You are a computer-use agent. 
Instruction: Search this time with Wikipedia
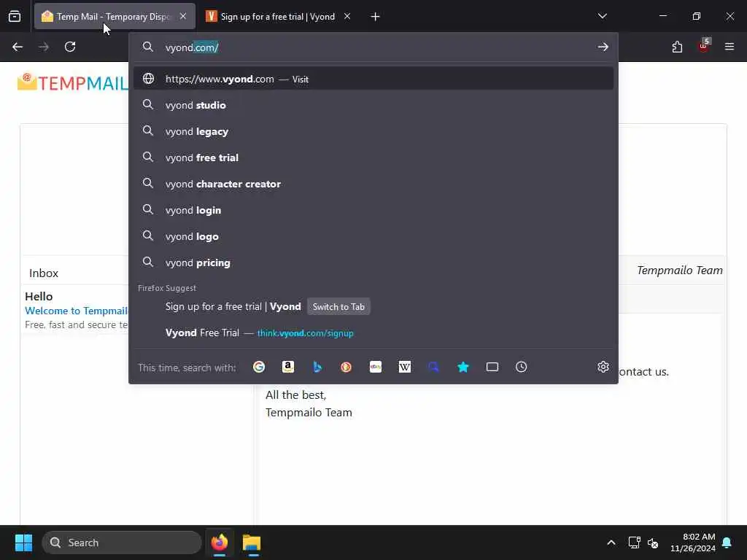[x=404, y=367]
